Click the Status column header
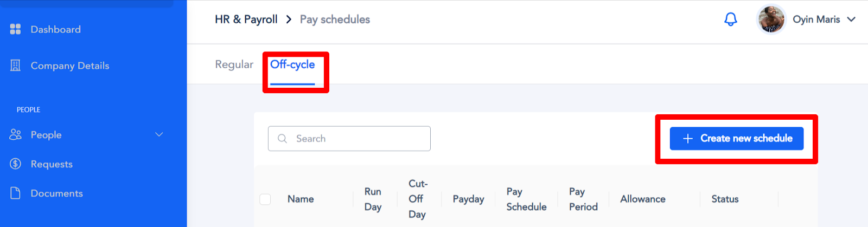This screenshot has height=227, width=868. (x=725, y=199)
